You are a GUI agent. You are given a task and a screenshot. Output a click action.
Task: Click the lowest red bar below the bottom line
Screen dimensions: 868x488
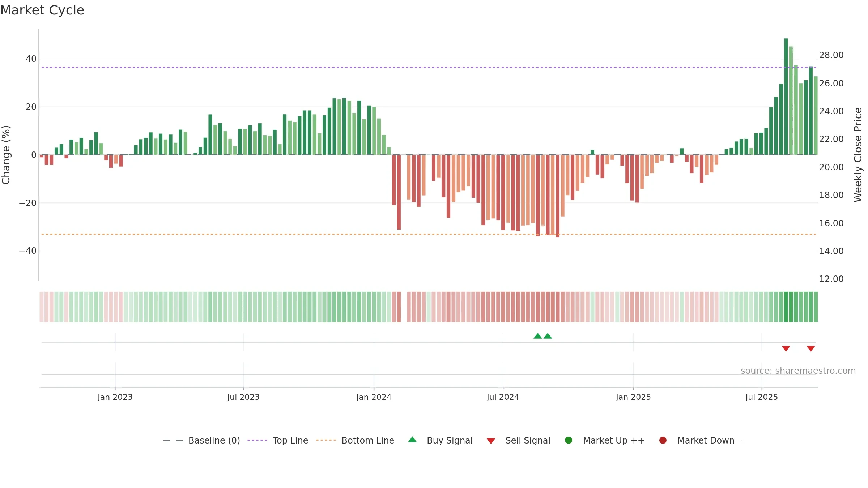[558, 196]
